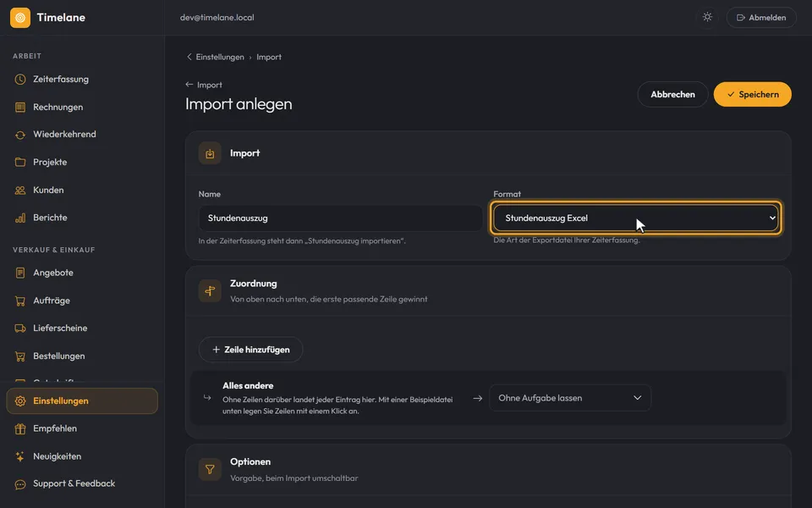Go back via the Import arrow link
Screen dimensions: 812x508
(204, 85)
